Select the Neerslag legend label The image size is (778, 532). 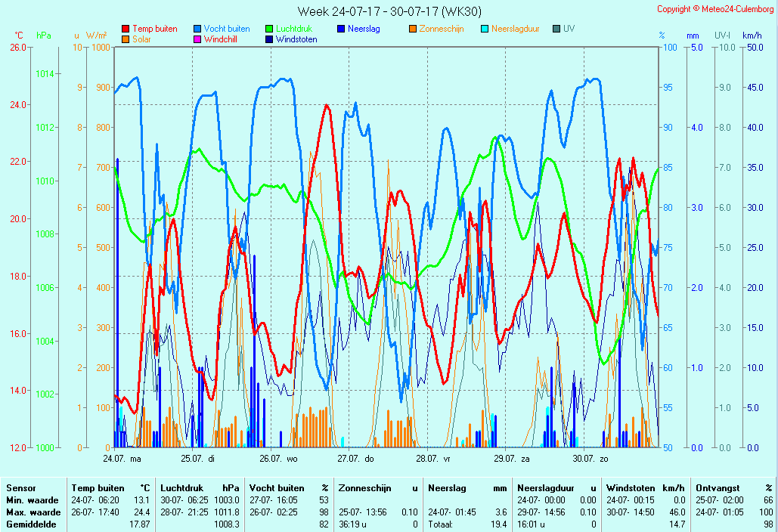364,29
